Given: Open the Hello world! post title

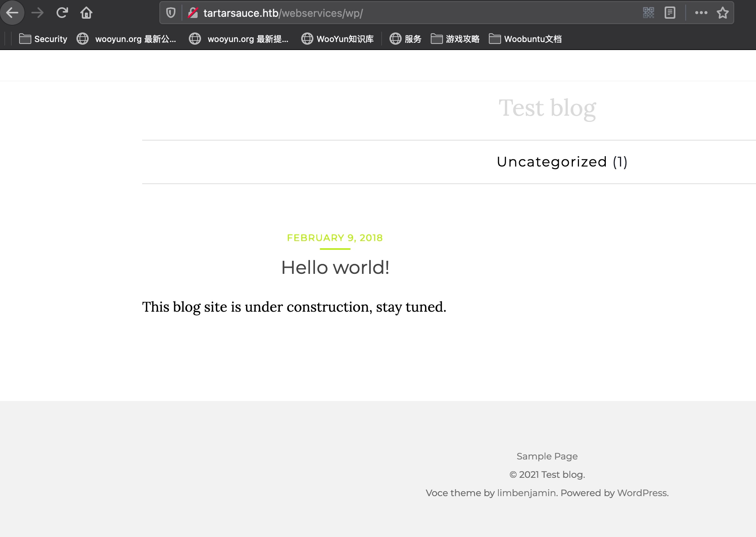Looking at the screenshot, I should pyautogui.click(x=335, y=267).
